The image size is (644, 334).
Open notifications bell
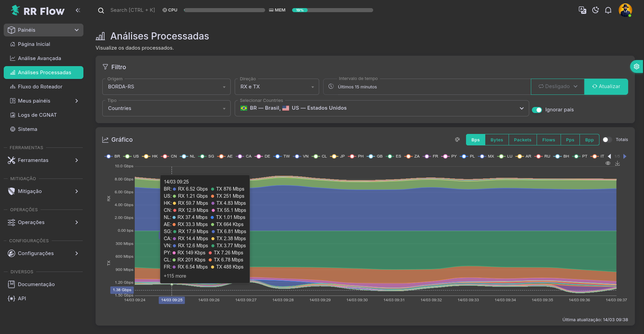[608, 10]
